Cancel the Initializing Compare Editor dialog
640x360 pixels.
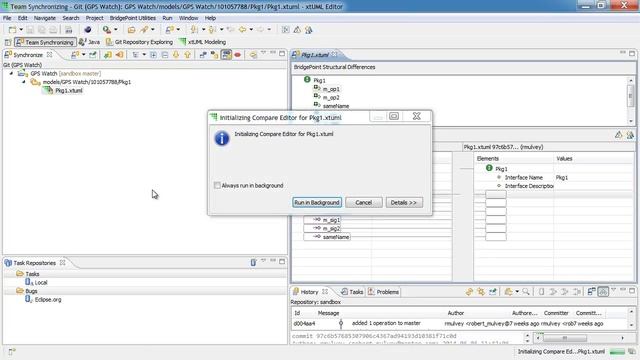coord(363,202)
